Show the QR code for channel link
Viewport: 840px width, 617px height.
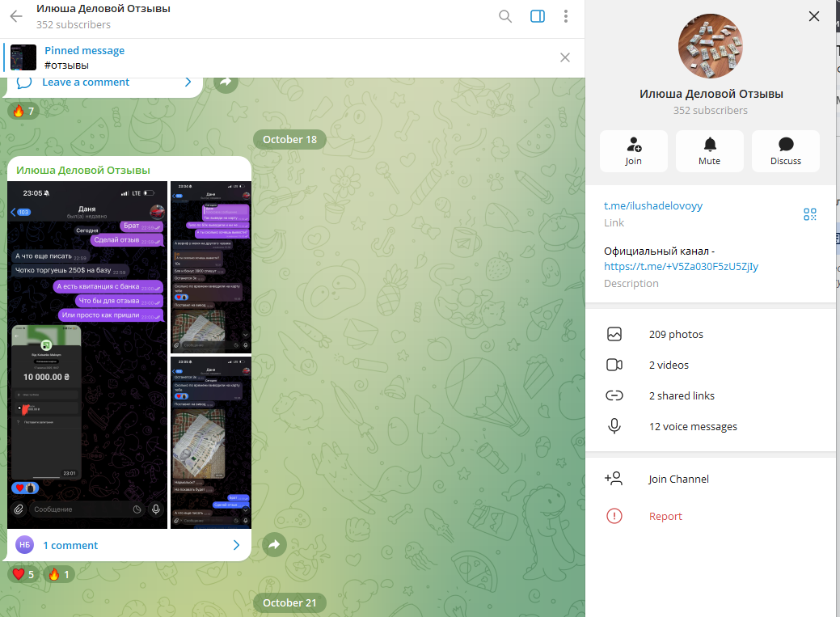[809, 214]
